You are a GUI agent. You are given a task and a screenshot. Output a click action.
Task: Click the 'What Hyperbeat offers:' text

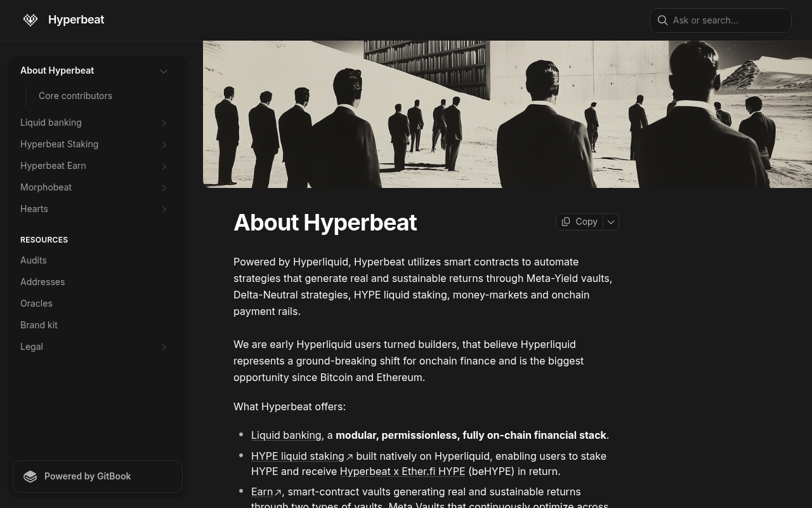click(x=289, y=406)
